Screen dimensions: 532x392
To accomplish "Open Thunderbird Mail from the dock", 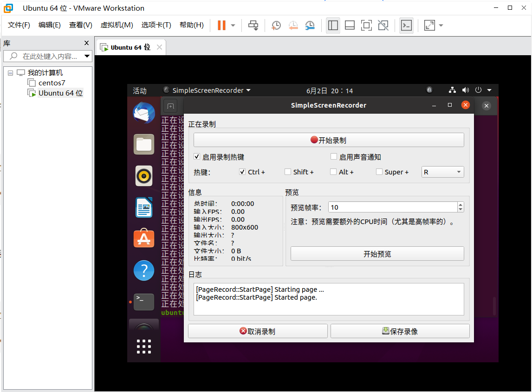I will click(x=144, y=113).
